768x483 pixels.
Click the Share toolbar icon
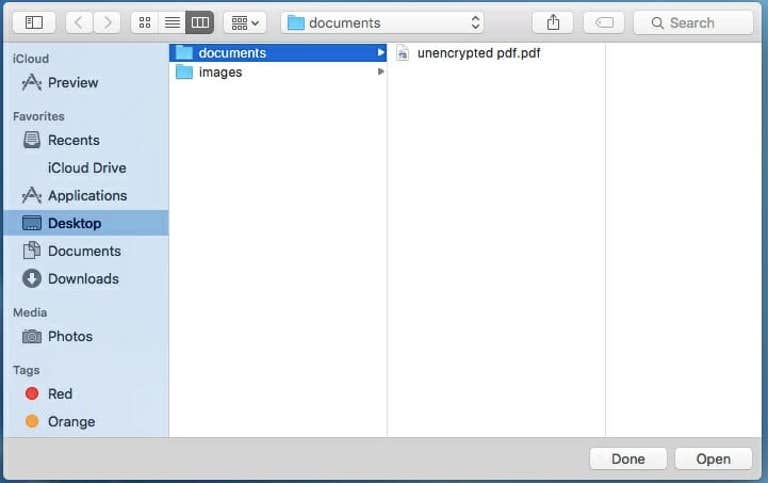coord(553,23)
